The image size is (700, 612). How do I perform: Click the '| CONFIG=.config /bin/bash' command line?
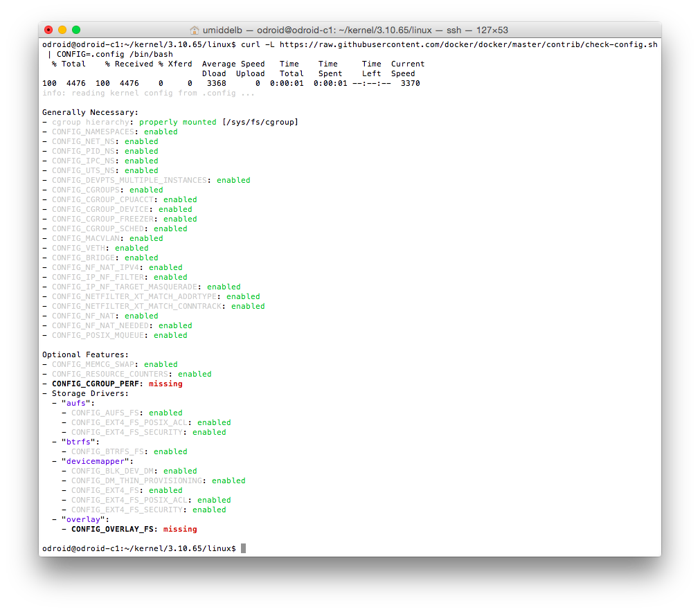(x=110, y=55)
